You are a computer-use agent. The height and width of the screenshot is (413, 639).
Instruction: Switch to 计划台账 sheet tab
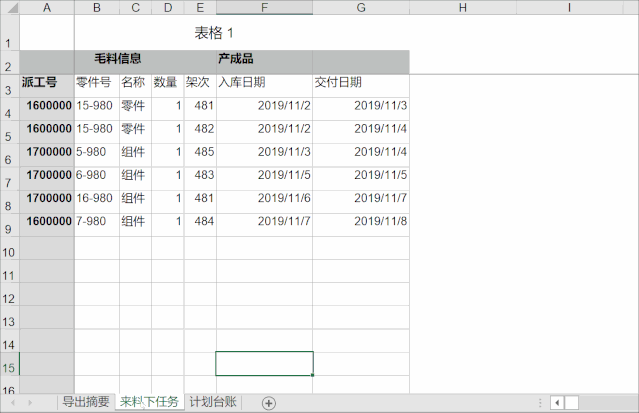[x=213, y=402]
